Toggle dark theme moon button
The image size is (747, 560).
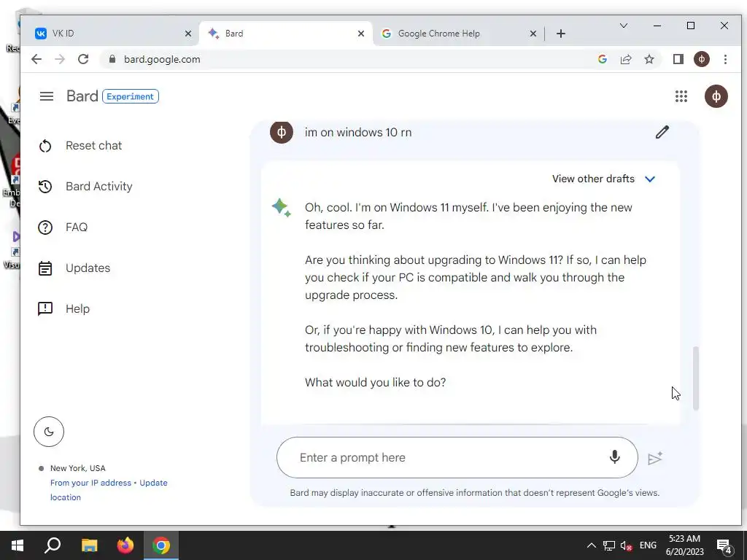pos(49,432)
